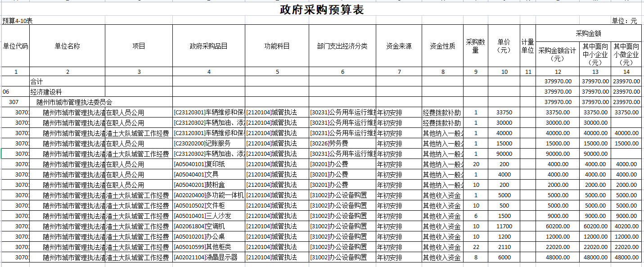Select '渣土大队城管工作经费' in the 空调机 row
Image resolution: width=644 pixels, height=267 pixels.
(x=139, y=226)
